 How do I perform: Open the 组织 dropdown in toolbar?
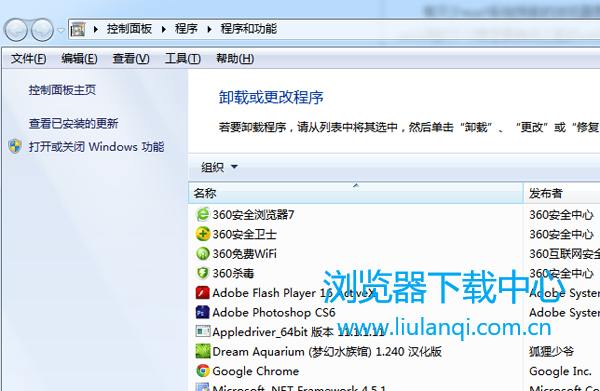[x=219, y=167]
